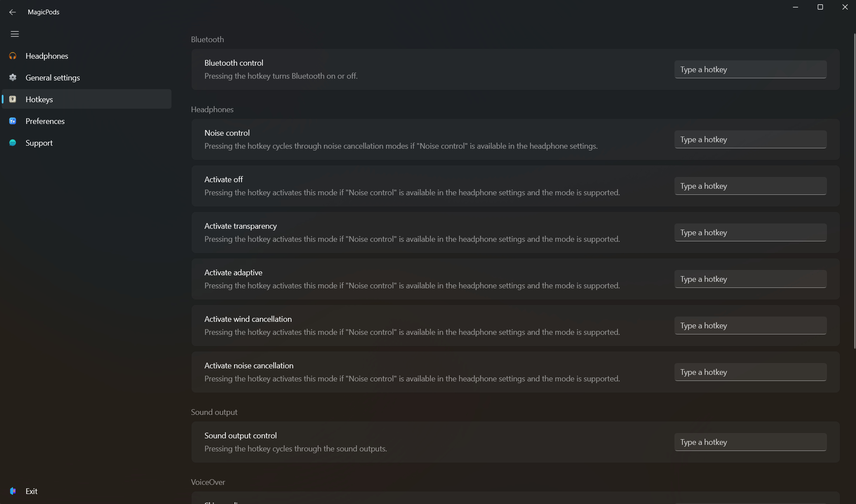This screenshot has width=856, height=504.
Task: Click the Activate wind cancellation hotkey input
Action: tap(749, 325)
